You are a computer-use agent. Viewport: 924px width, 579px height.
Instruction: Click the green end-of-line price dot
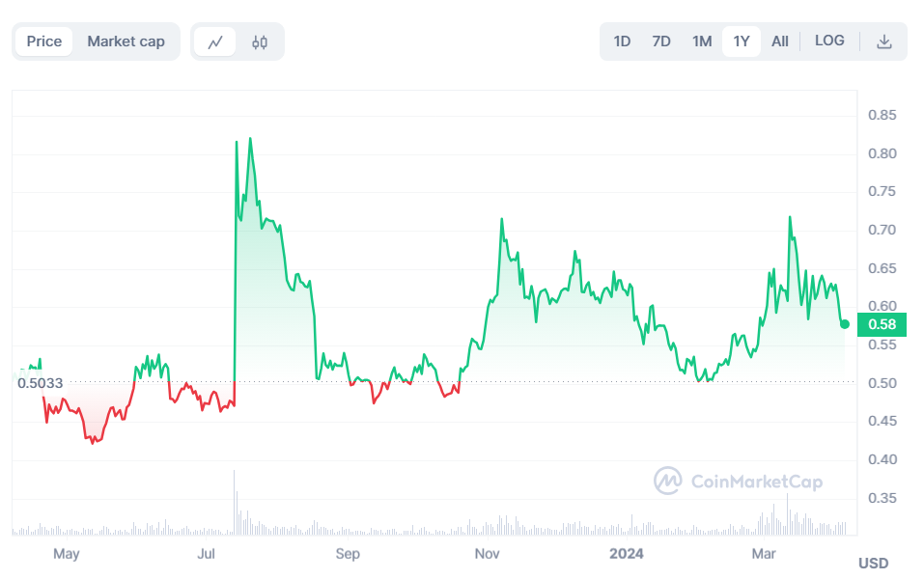click(x=845, y=324)
